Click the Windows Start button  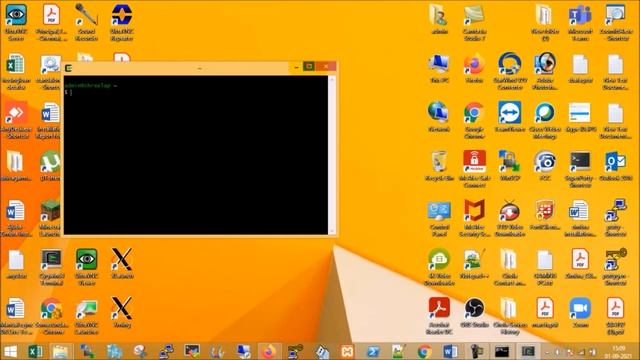click(10, 351)
